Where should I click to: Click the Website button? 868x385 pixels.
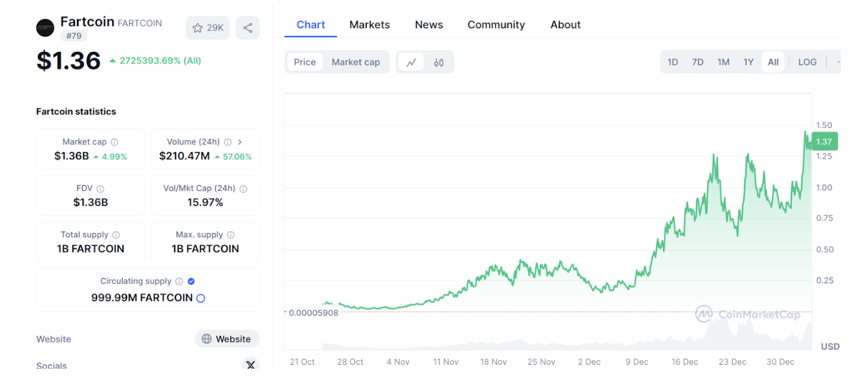tap(227, 339)
